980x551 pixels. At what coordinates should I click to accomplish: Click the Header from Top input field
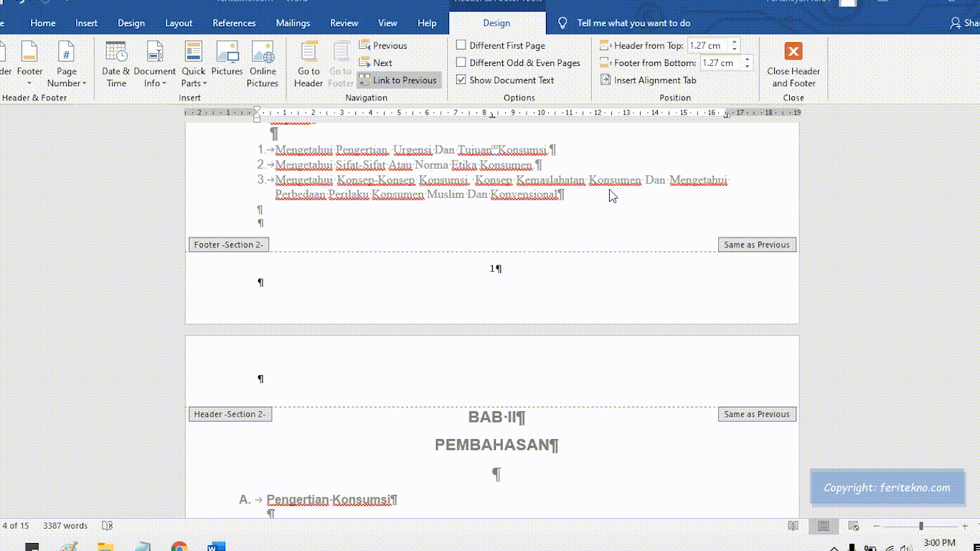coord(708,45)
